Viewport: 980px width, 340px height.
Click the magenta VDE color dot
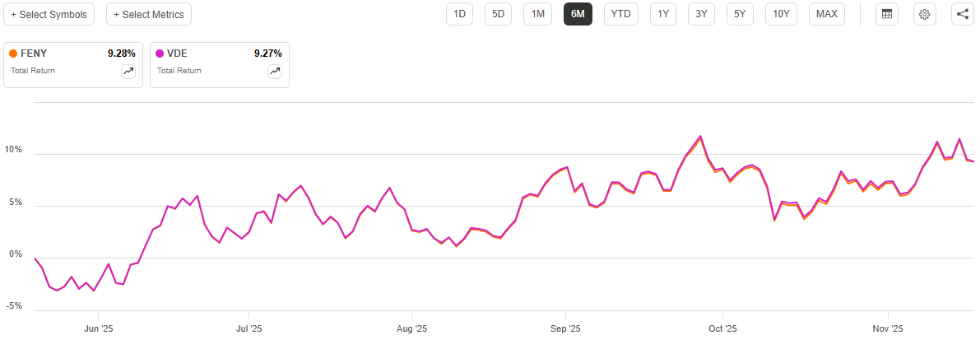point(160,54)
